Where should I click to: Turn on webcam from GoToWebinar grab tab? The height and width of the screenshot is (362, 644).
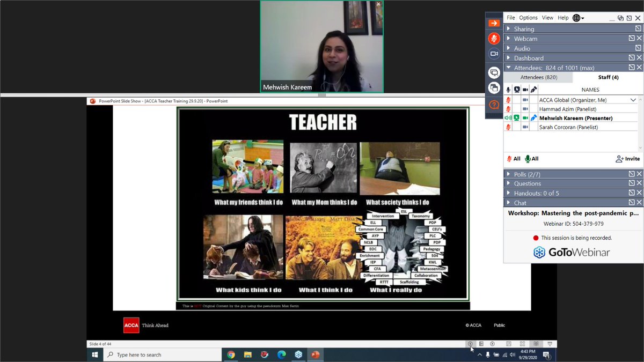click(494, 54)
